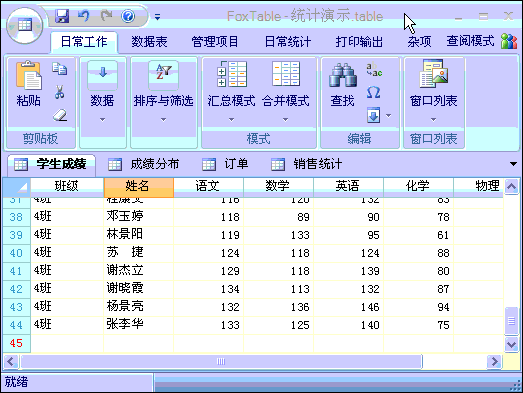This screenshot has width=523, height=393.
Task: Open the 杂项 ribbon tab
Action: tap(419, 42)
